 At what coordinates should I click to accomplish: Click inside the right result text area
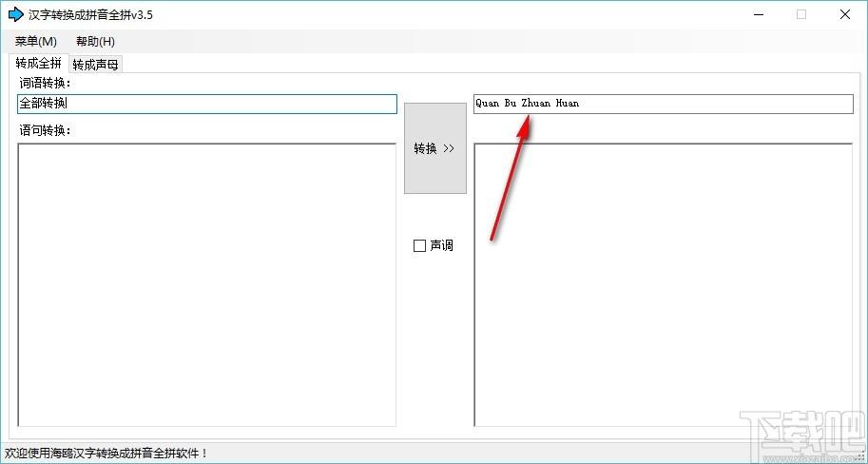pos(664,284)
